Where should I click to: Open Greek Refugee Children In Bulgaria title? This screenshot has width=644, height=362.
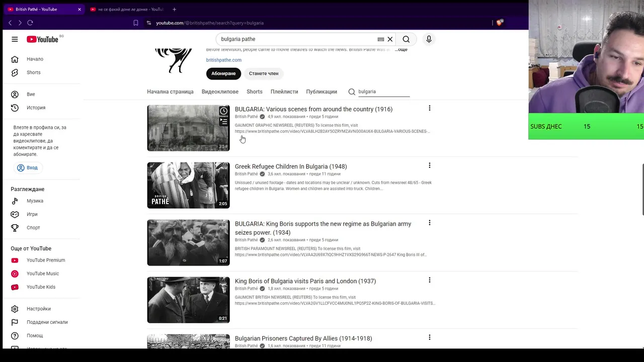(x=291, y=166)
